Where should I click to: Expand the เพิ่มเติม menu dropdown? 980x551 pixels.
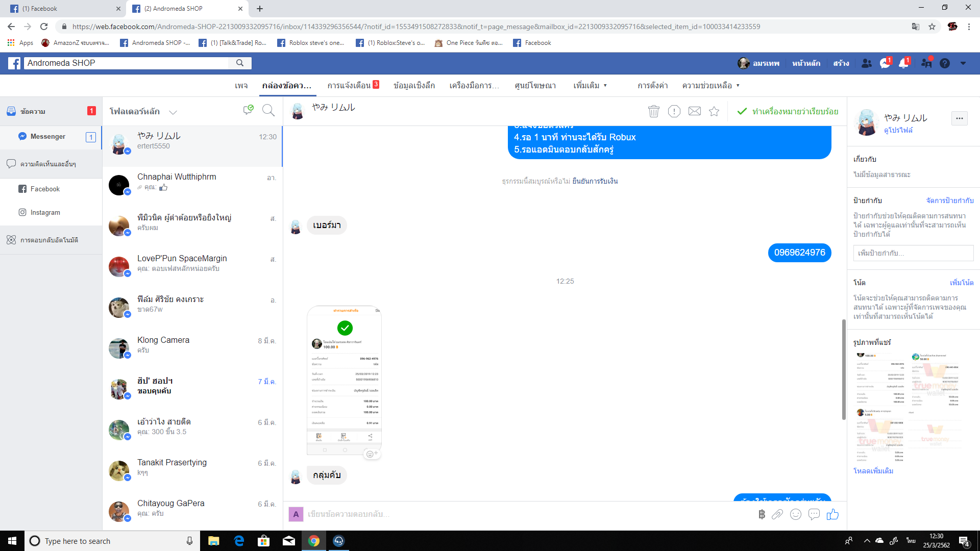(x=590, y=86)
